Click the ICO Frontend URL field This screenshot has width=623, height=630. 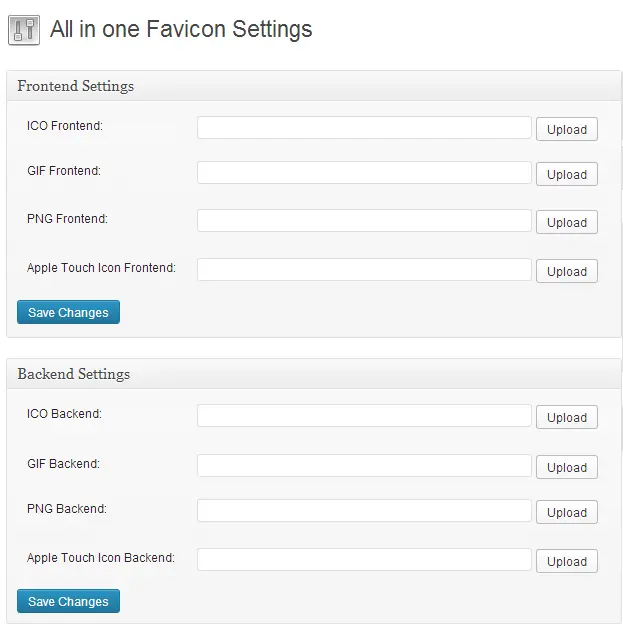coord(364,128)
